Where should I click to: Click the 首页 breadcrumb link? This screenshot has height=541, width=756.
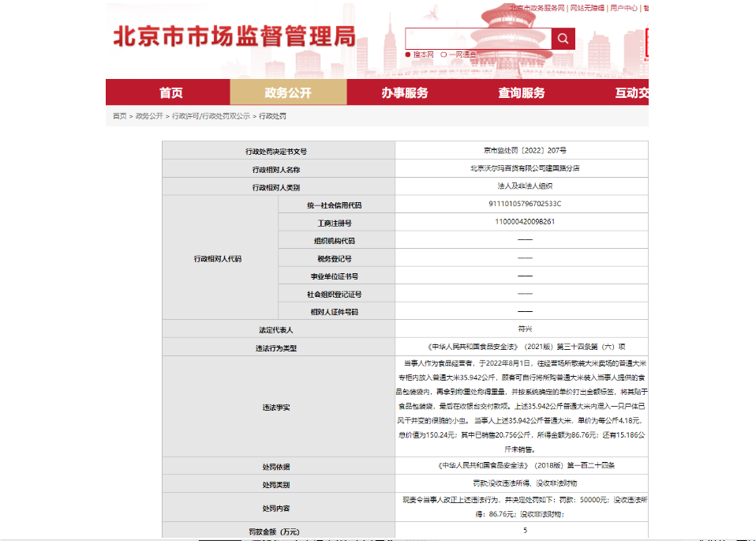click(119, 116)
